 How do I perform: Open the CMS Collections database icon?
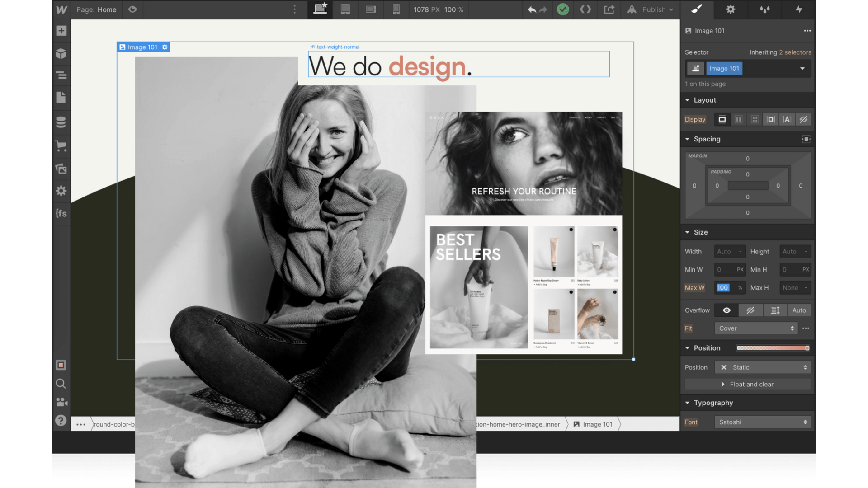click(61, 122)
